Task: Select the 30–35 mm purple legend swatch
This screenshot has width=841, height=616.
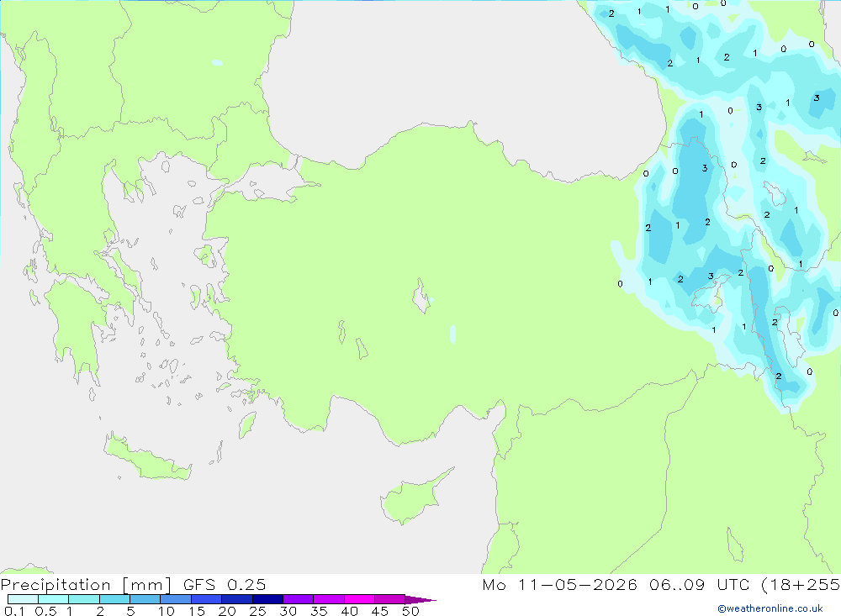Action: point(298,599)
